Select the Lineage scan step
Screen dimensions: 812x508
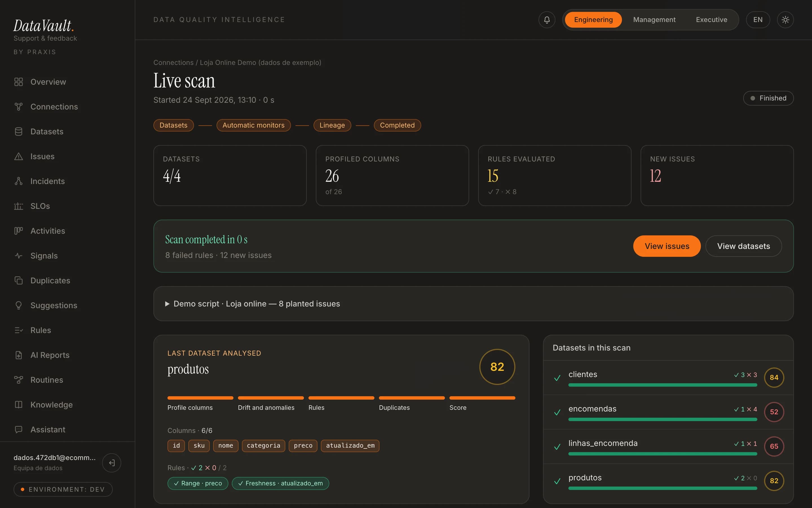332,125
